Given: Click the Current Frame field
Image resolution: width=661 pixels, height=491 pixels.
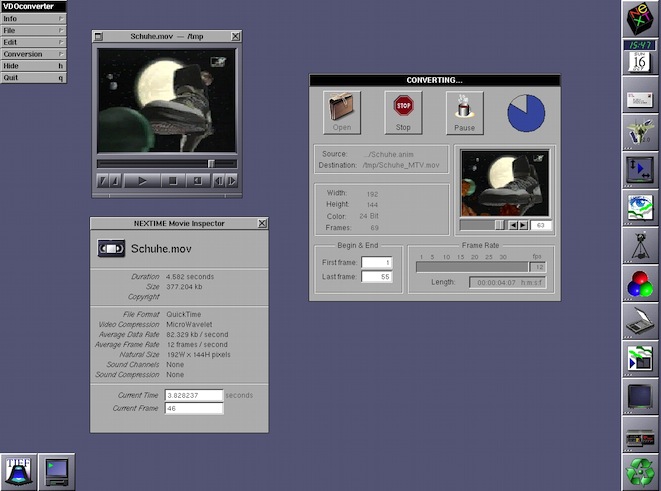Looking at the screenshot, I should click(193, 408).
